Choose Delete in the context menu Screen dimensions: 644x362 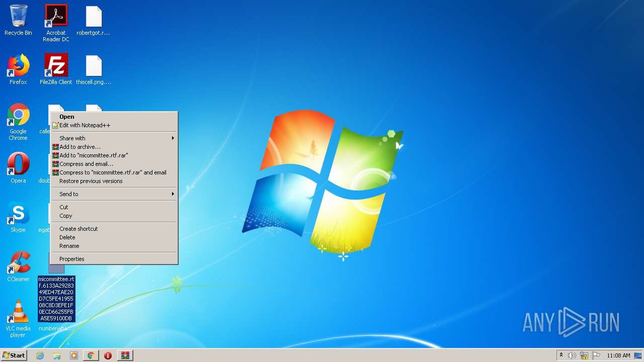(x=114, y=237)
